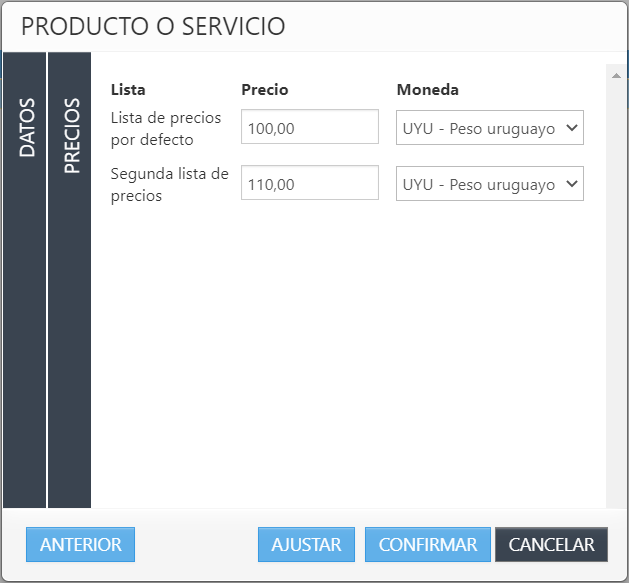The height and width of the screenshot is (583, 629).
Task: Click the PRODUCTO O SERVICIO dialog title
Action: point(153,27)
